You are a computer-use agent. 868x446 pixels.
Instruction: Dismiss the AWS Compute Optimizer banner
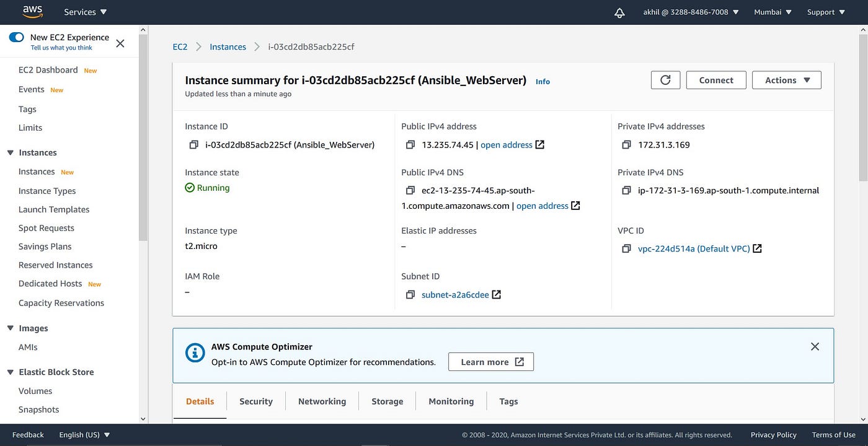pos(815,346)
